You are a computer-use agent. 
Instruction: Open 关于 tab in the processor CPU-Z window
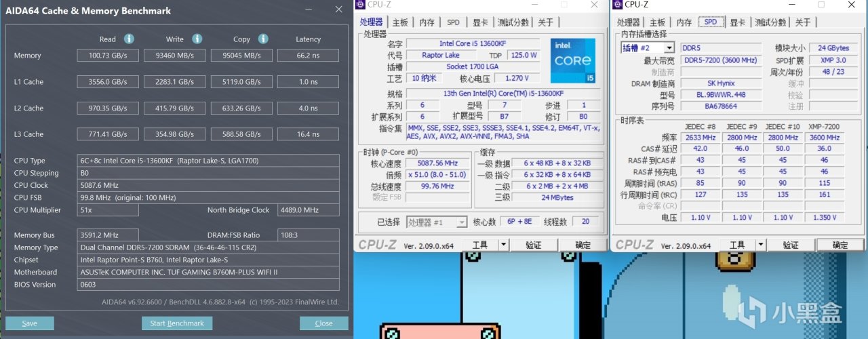pyautogui.click(x=545, y=22)
